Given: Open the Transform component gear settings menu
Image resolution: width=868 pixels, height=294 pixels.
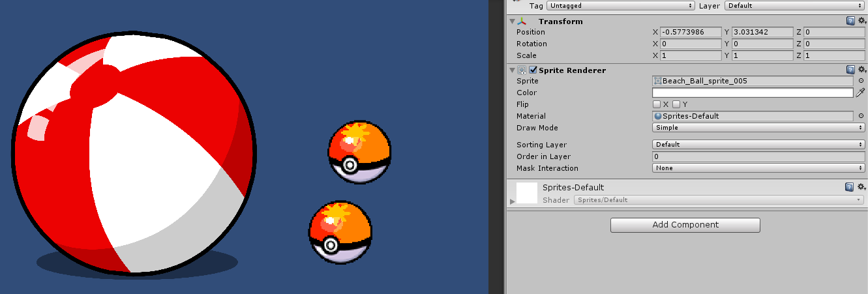Looking at the screenshot, I should 861,21.
